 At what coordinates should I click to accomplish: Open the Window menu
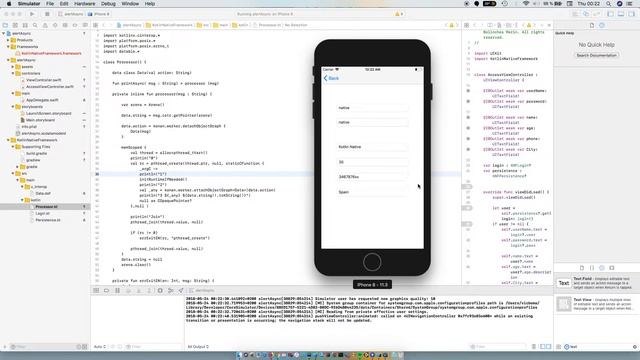pos(130,4)
